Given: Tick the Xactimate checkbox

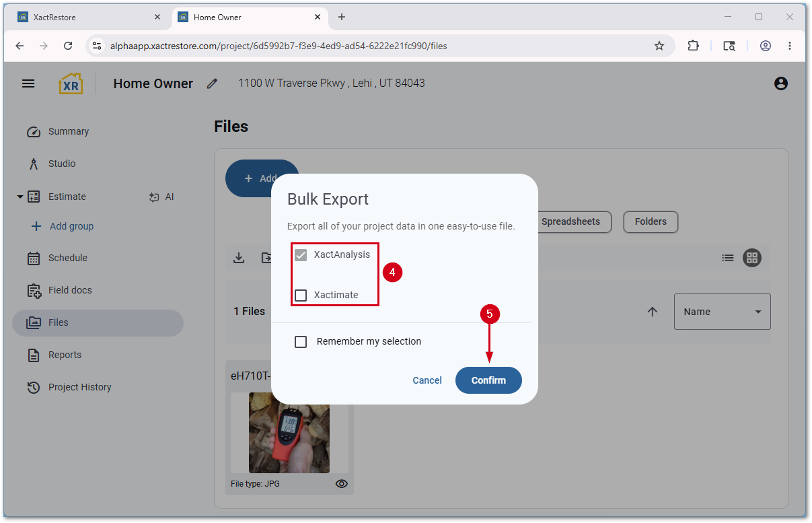Looking at the screenshot, I should (x=301, y=295).
